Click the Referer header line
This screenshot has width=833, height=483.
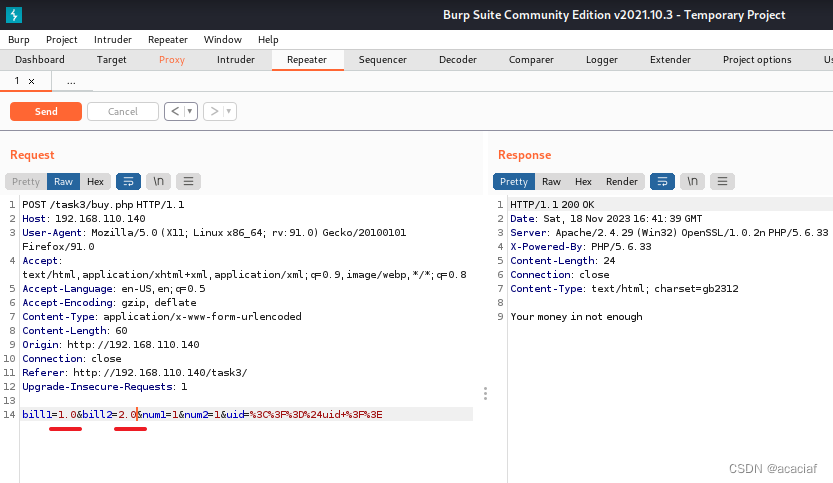click(x=134, y=372)
